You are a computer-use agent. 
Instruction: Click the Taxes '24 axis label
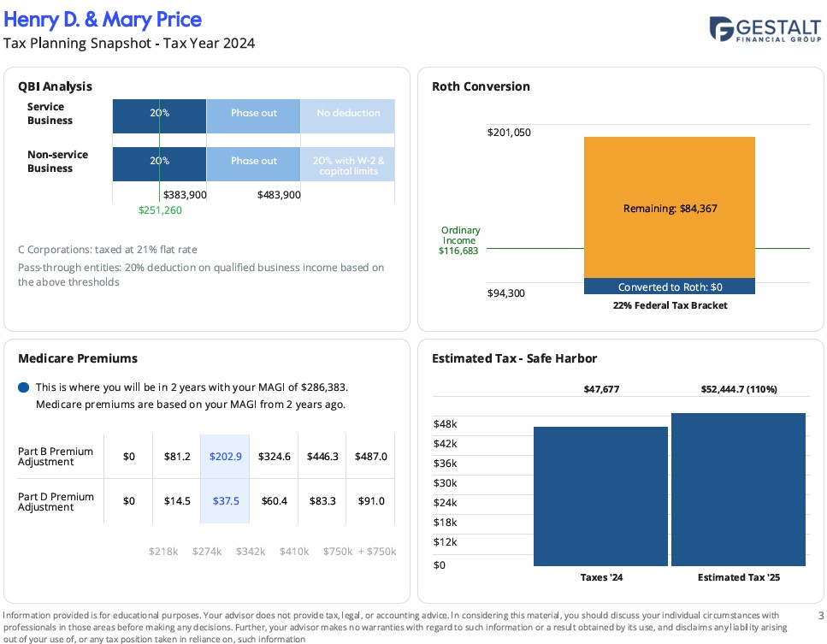point(601,577)
